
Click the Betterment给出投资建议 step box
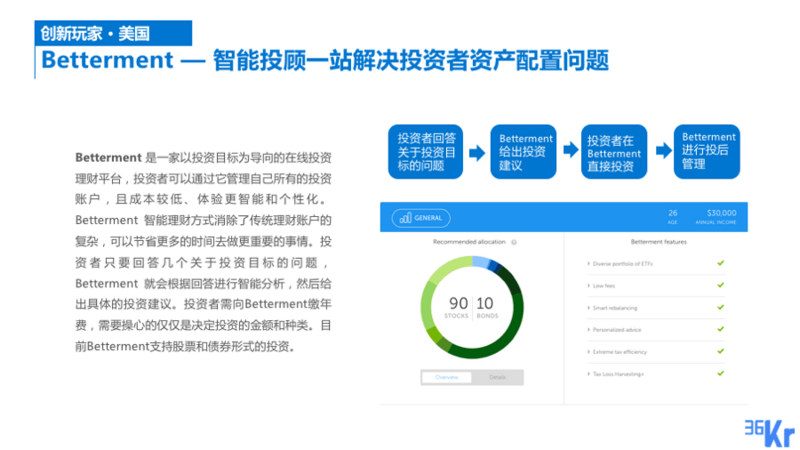(523, 152)
